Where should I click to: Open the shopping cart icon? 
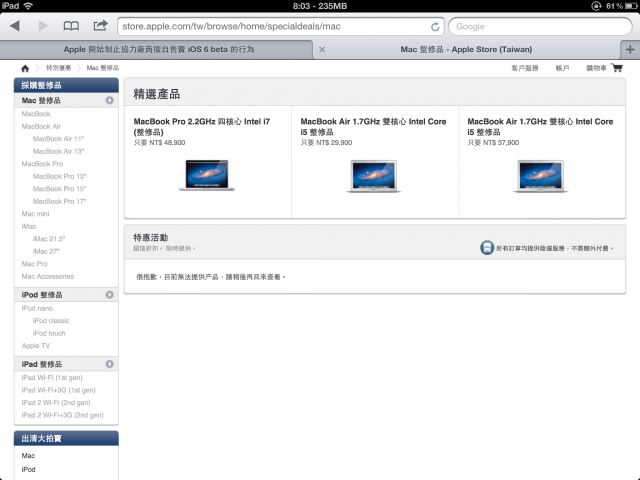[617, 68]
